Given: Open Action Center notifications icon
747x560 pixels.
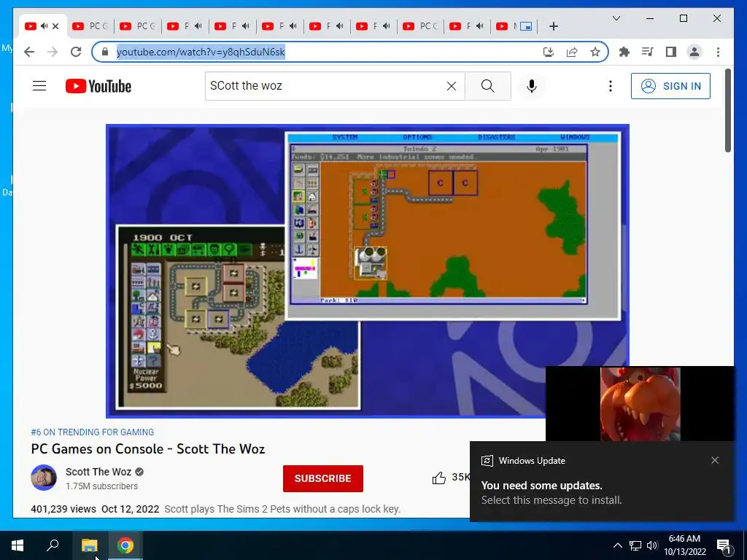Looking at the screenshot, I should tap(724, 545).
